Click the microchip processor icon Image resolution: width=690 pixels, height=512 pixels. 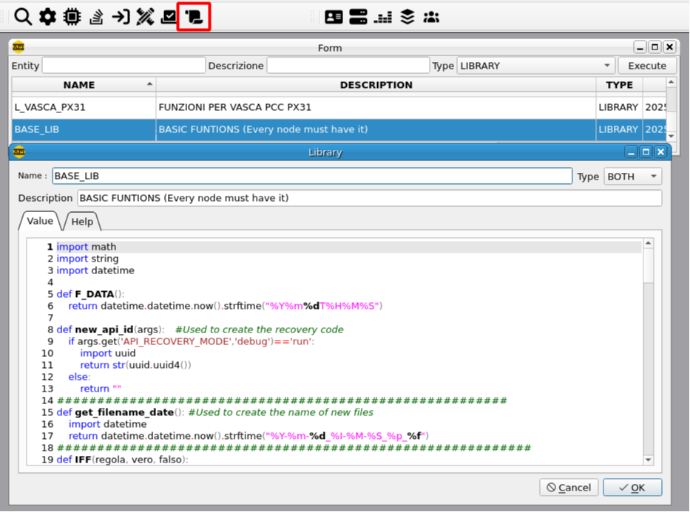[72, 16]
